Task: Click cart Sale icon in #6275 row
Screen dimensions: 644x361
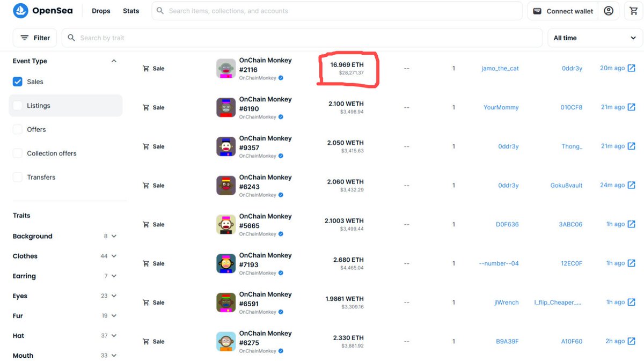Action: pyautogui.click(x=146, y=342)
